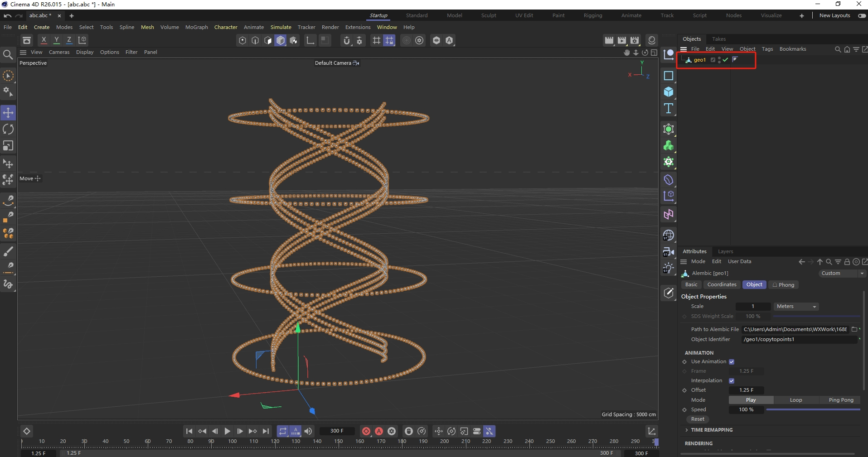Screen dimensions: 868x457
Task: Add new document tab with plus icon
Action: [71, 16]
